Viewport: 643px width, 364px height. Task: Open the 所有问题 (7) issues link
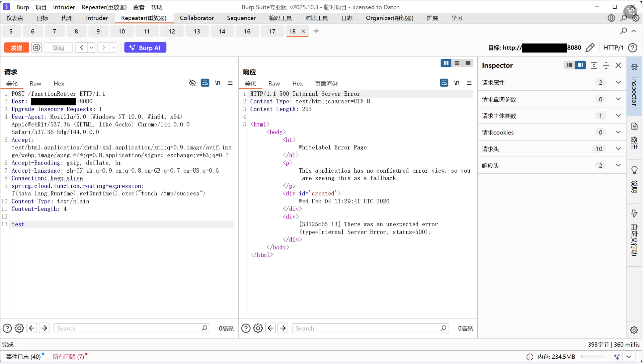pos(68,357)
